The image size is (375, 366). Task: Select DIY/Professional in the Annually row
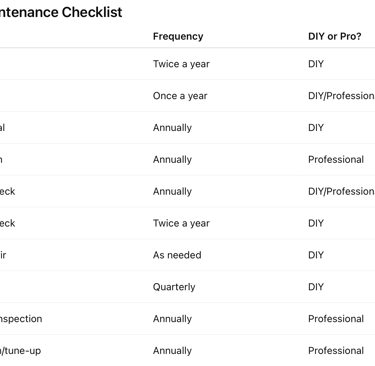pos(341,191)
